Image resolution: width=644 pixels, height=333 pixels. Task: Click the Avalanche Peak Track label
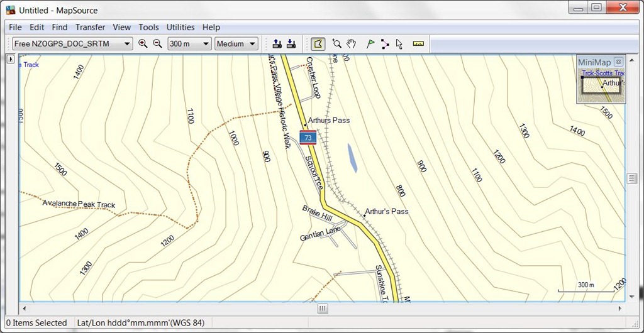point(79,204)
